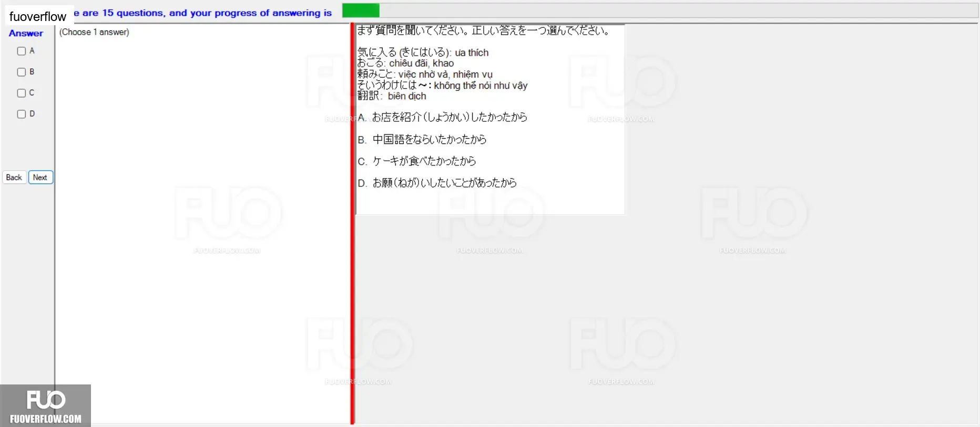Screen dimensions: 980x427
Task: Click the 'Answer' heading
Action: (26, 33)
